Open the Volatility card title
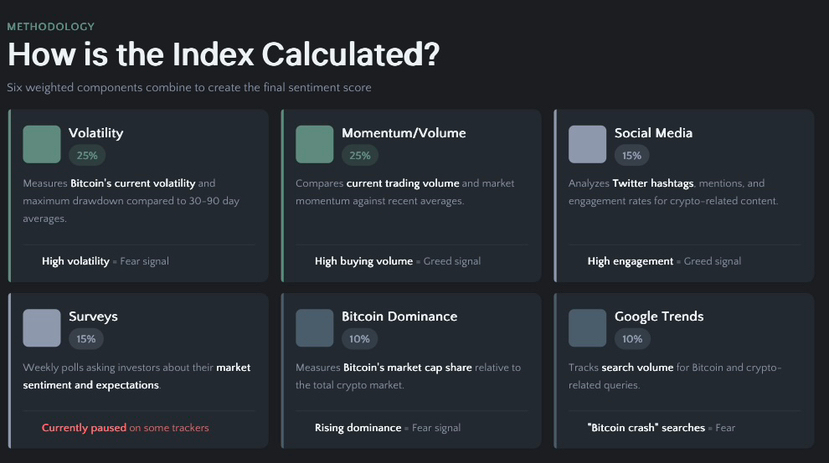 [96, 133]
